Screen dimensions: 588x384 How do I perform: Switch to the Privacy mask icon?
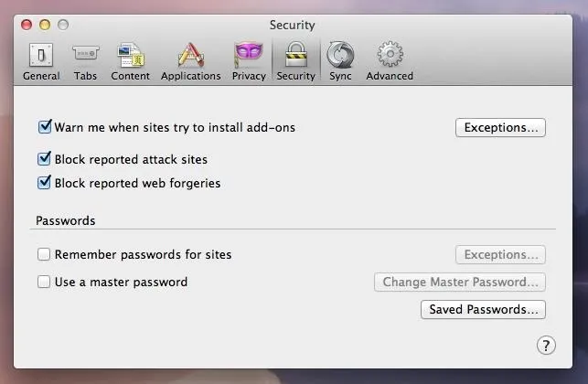(249, 54)
